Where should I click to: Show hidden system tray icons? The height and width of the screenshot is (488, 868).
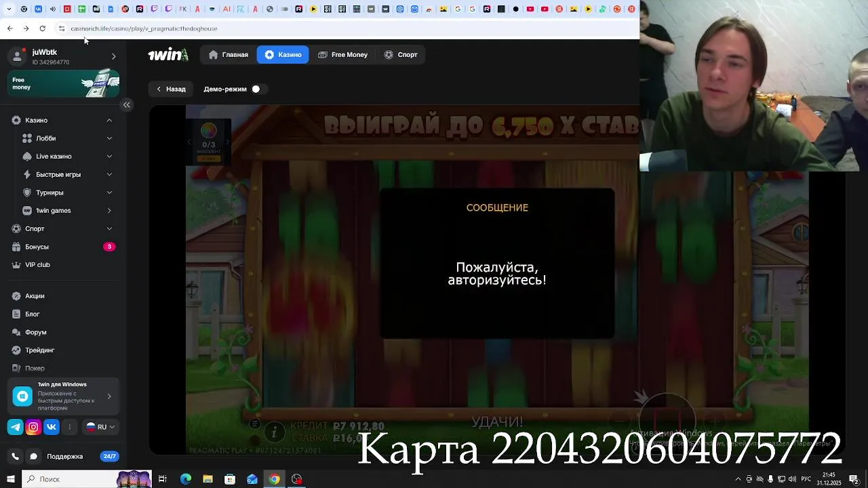click(738, 479)
